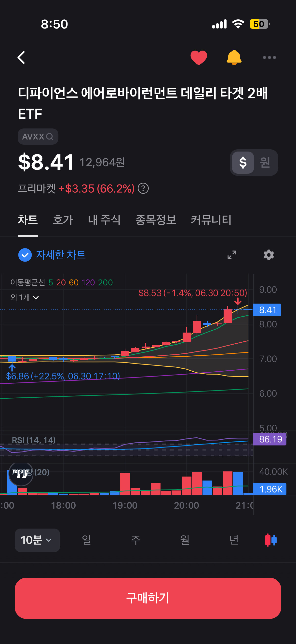Expand the 외 1개 indicators dropdown
The image size is (296, 644).
[25, 297]
